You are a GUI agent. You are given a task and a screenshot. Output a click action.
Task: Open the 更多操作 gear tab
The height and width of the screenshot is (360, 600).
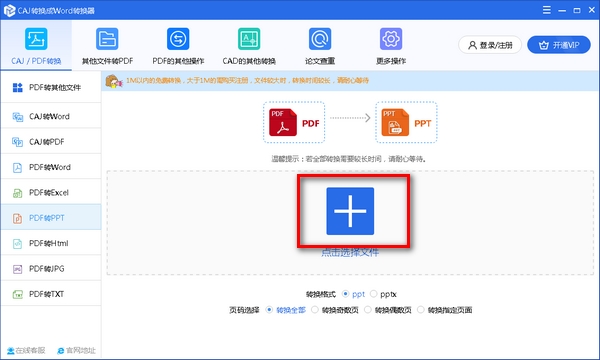tap(391, 46)
